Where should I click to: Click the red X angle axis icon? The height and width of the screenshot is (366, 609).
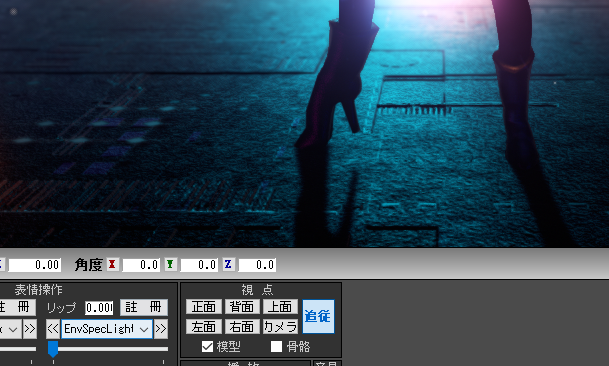[x=113, y=265]
